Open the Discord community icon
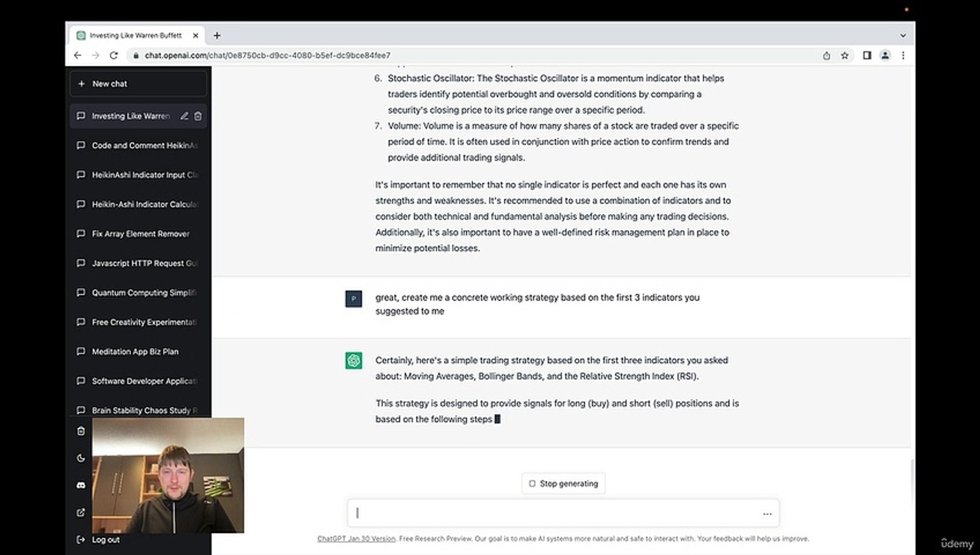Screen dimensions: 980x555 tap(81, 485)
